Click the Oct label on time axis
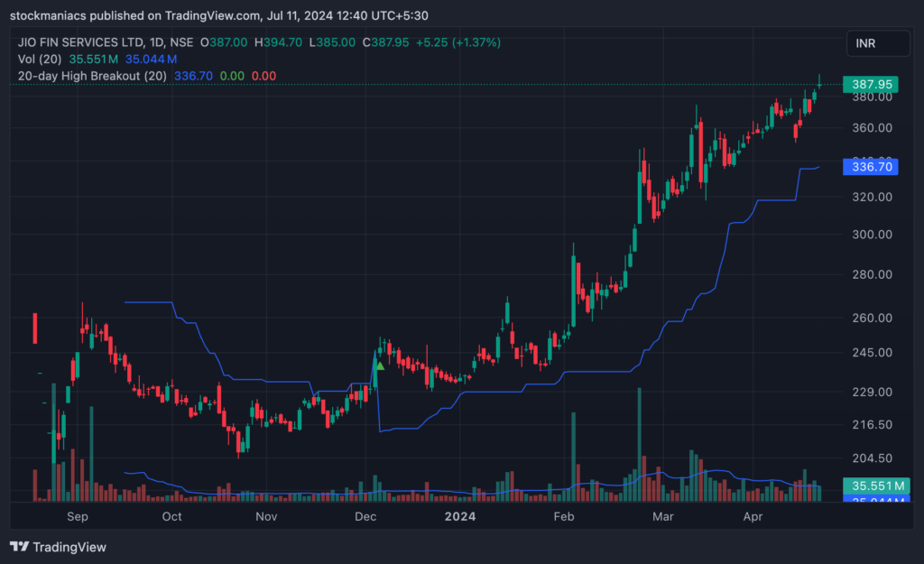924x564 pixels. coord(172,516)
